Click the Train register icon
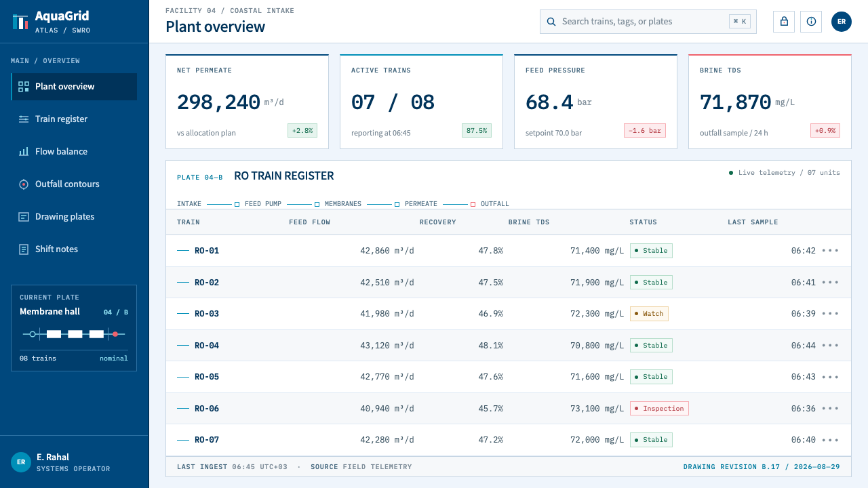The width and height of the screenshot is (868, 488). [24, 119]
